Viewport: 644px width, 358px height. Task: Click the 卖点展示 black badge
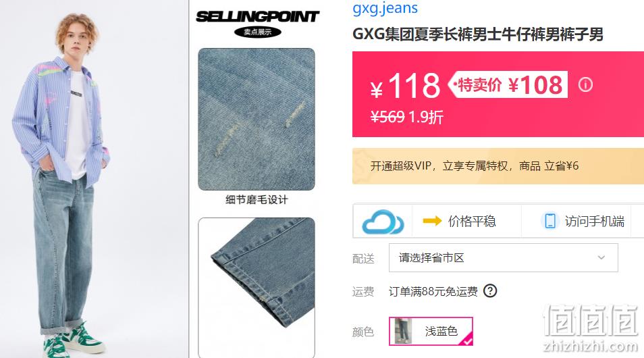tap(257, 32)
